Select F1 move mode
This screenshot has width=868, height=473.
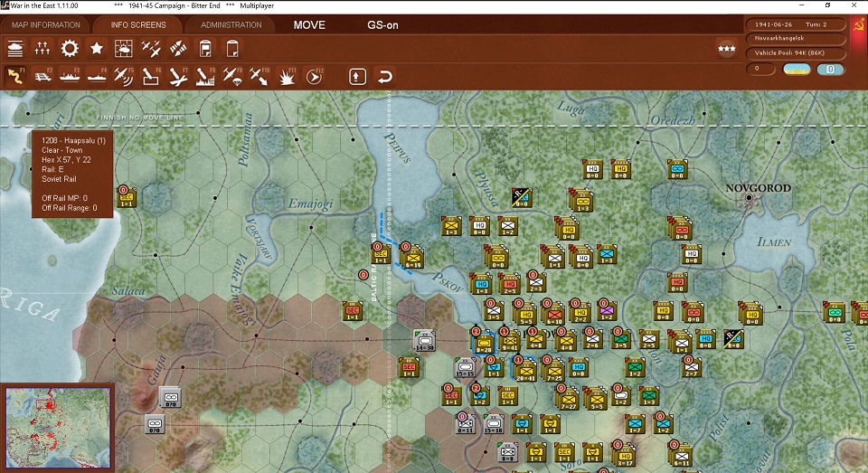15,76
